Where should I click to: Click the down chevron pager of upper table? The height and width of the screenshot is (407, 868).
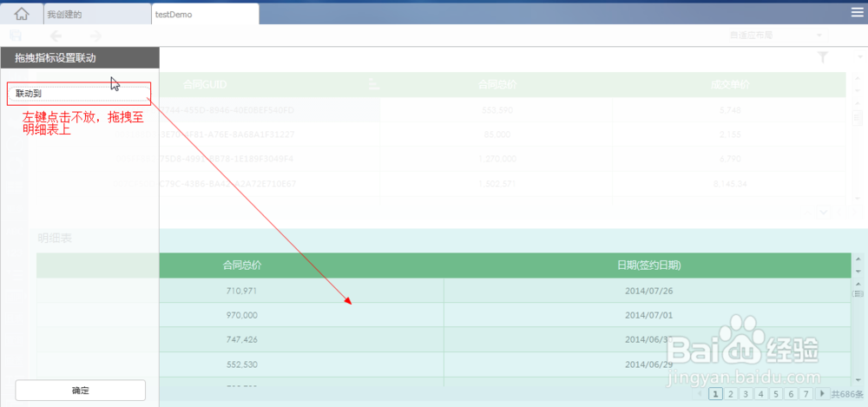tap(823, 212)
